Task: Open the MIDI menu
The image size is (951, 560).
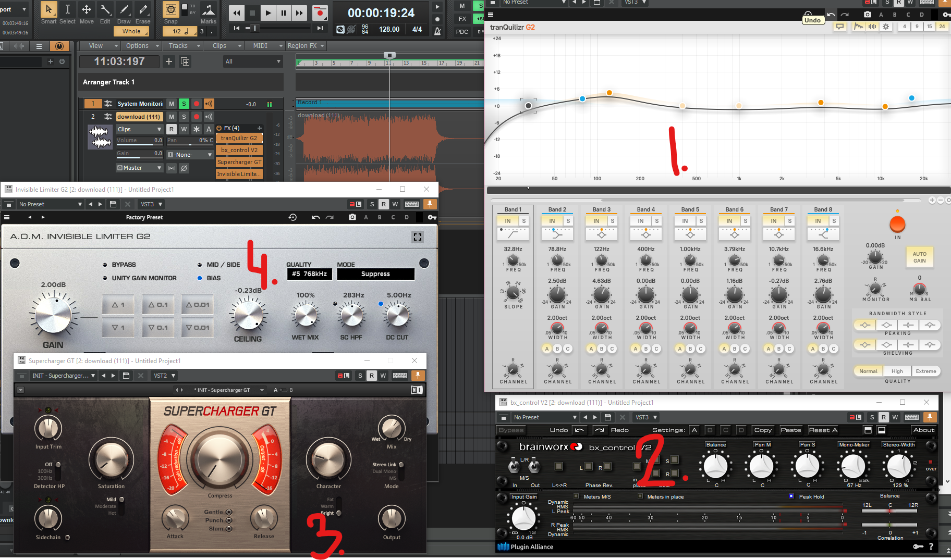Action: (264, 46)
